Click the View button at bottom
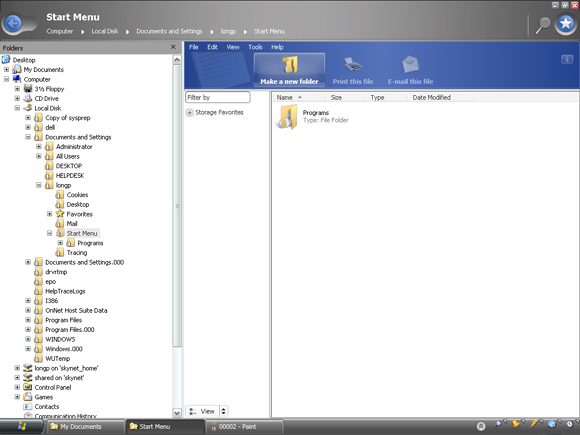Screen dimensions: 580x435 point(202,411)
